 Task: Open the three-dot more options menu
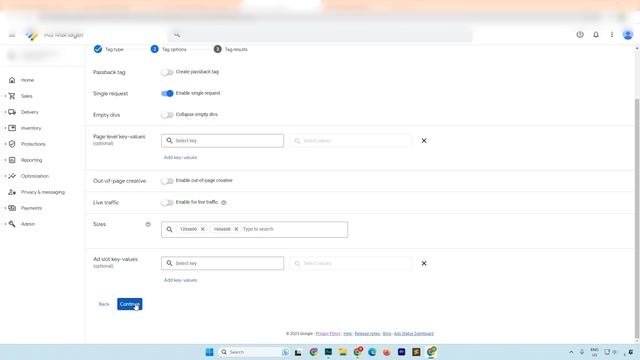[x=612, y=35]
